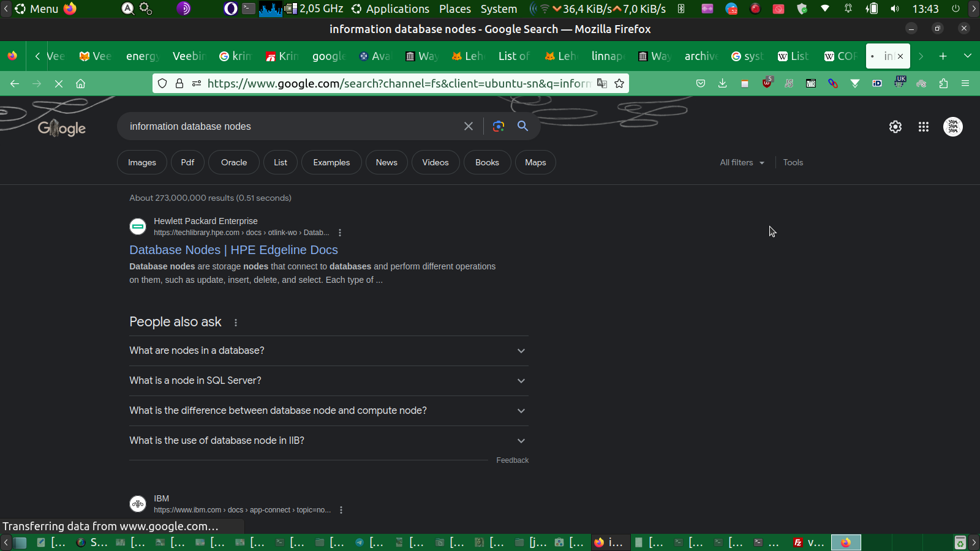Open the tracking protection shield in address bar

click(x=162, y=84)
